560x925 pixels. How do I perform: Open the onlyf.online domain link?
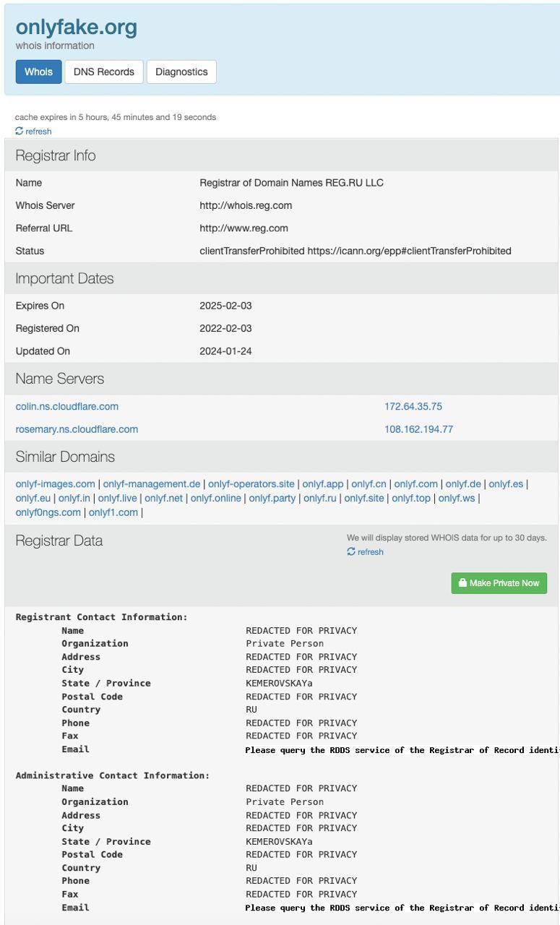[216, 499]
